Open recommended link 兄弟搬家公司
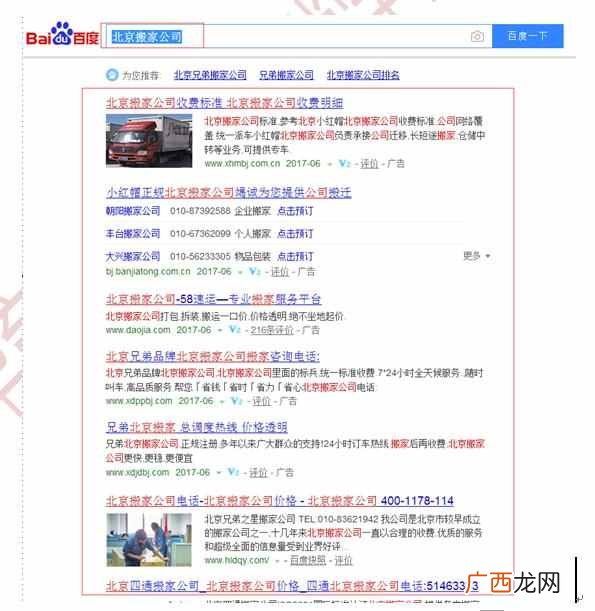 coord(286,75)
